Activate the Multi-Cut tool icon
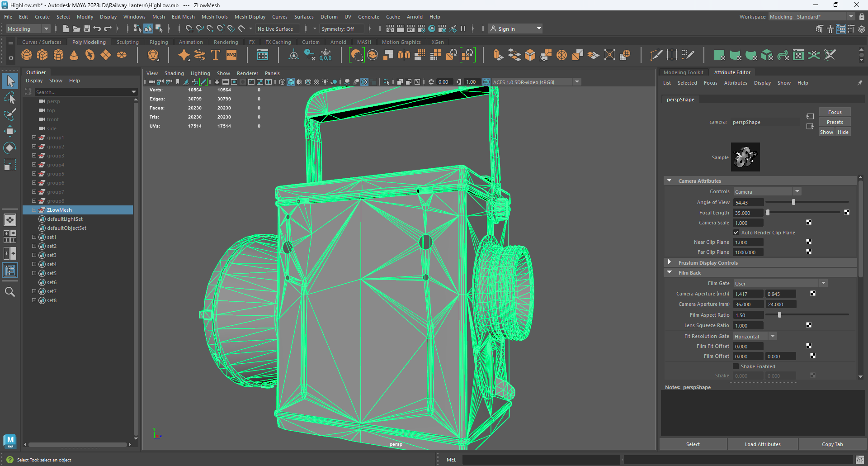The width and height of the screenshot is (868, 466). tap(656, 55)
